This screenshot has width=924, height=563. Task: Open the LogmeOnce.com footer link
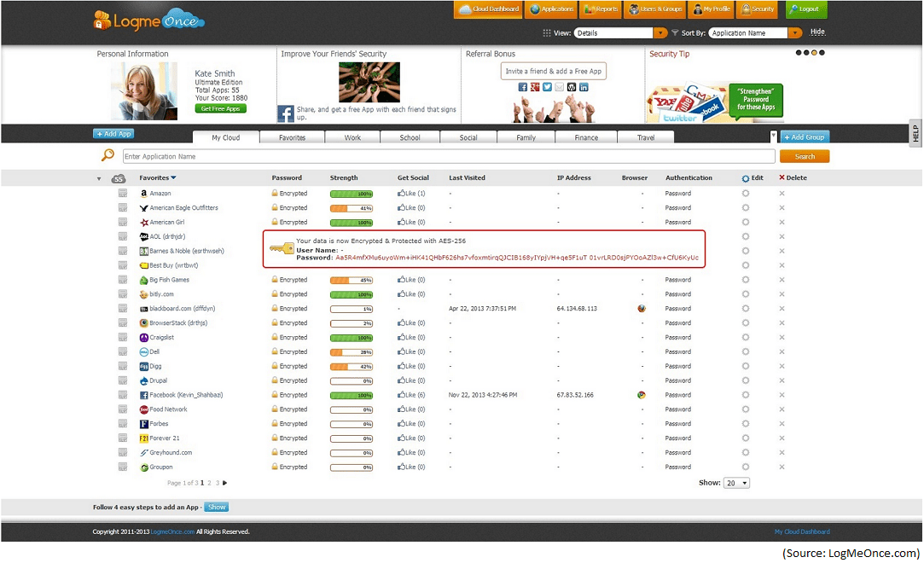(172, 531)
